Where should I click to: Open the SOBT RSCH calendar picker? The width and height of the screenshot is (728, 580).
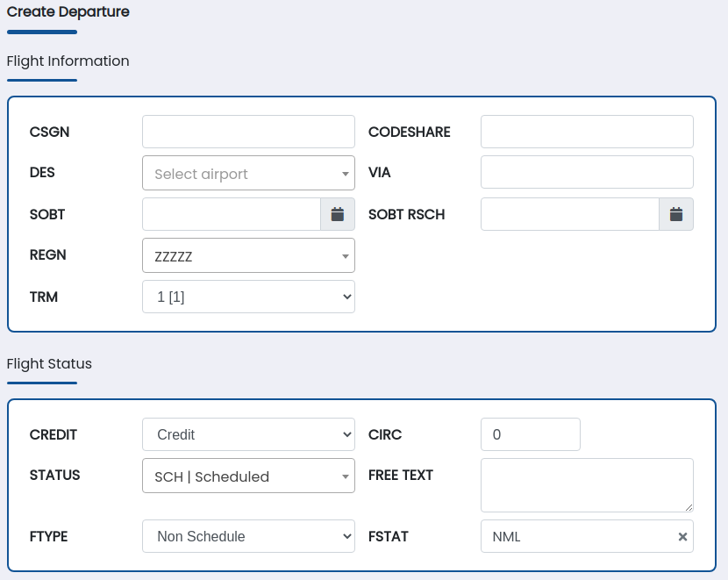coord(676,214)
